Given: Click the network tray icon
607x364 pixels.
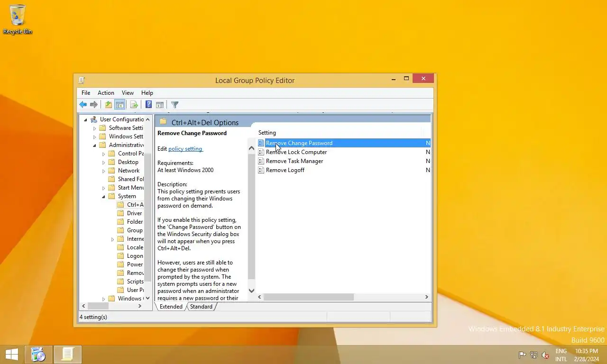Looking at the screenshot, I should pos(534,355).
